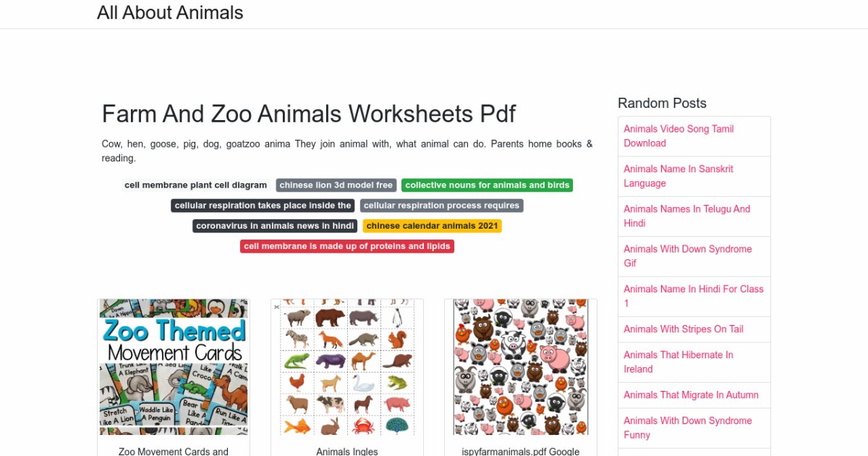
Task: Select the 'chinese lion 3d model free' tag
Action: tap(336, 185)
